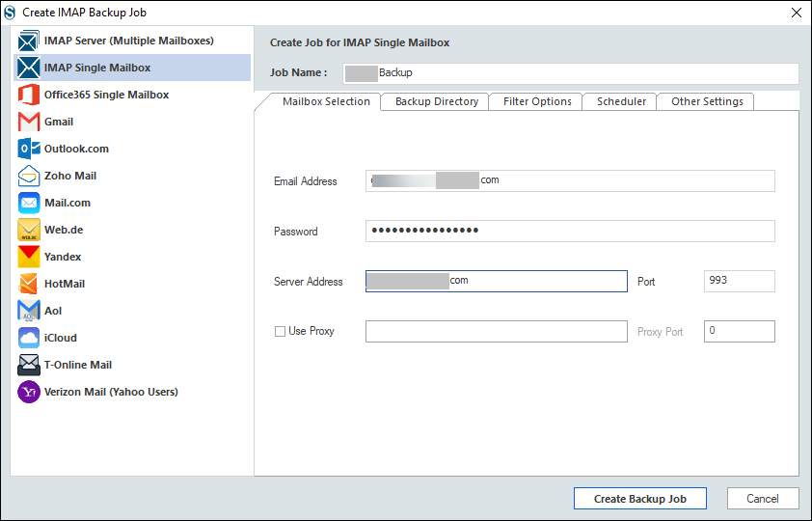Click the IMAP Server Multiple Mailboxes icon

coord(29,41)
